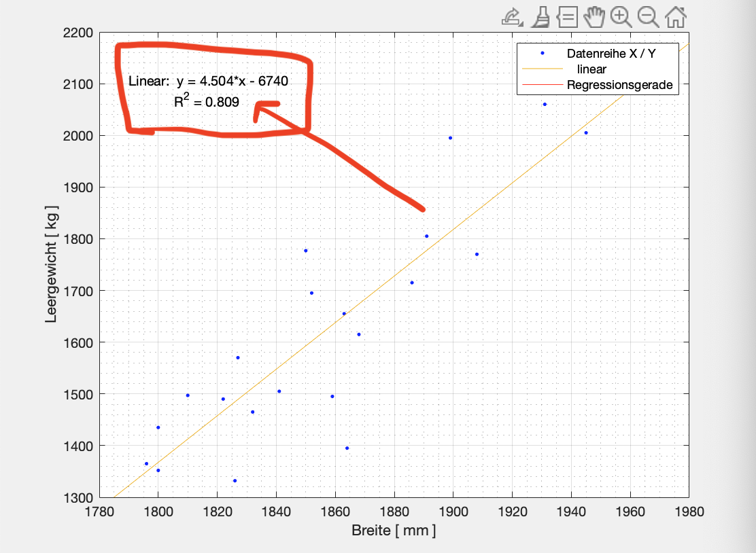Viewport: 756px width, 553px height.
Task: Click the linear equation text 'y = 4.504*x - 6740'
Action: [x=233, y=82]
